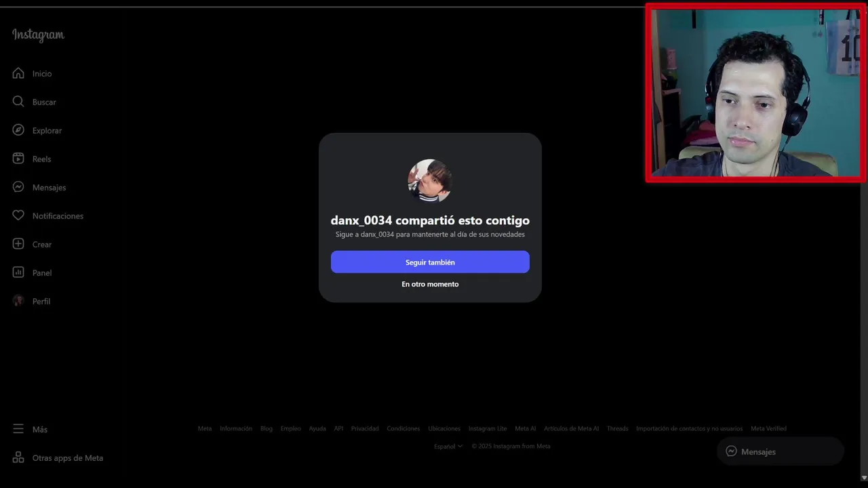Select Crear label in sidebar
The image size is (868, 488).
42,245
